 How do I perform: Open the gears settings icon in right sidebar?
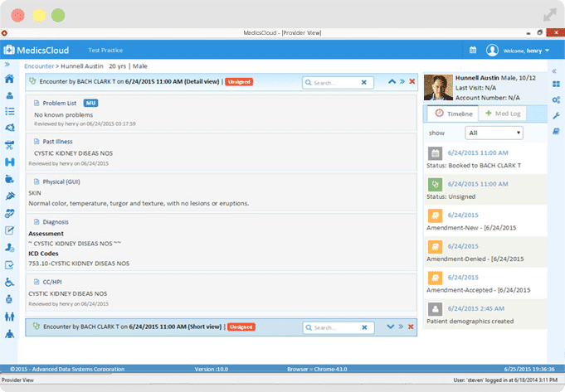[557, 99]
